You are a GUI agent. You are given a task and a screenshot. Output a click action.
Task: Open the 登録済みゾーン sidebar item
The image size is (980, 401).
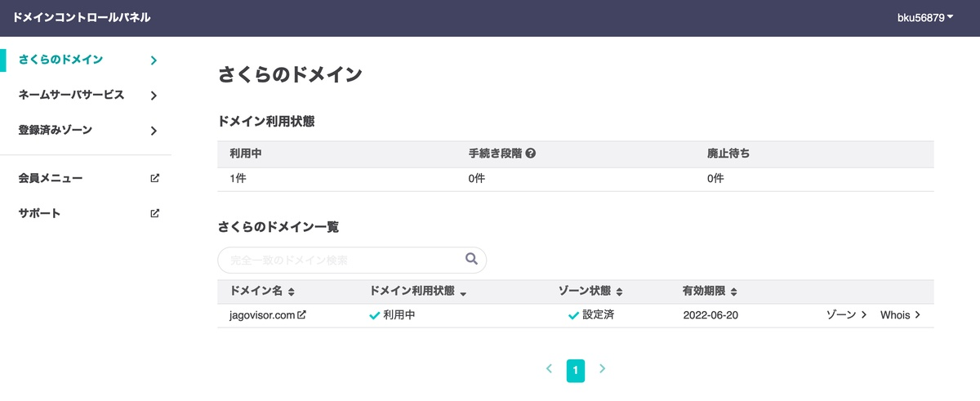(86, 131)
